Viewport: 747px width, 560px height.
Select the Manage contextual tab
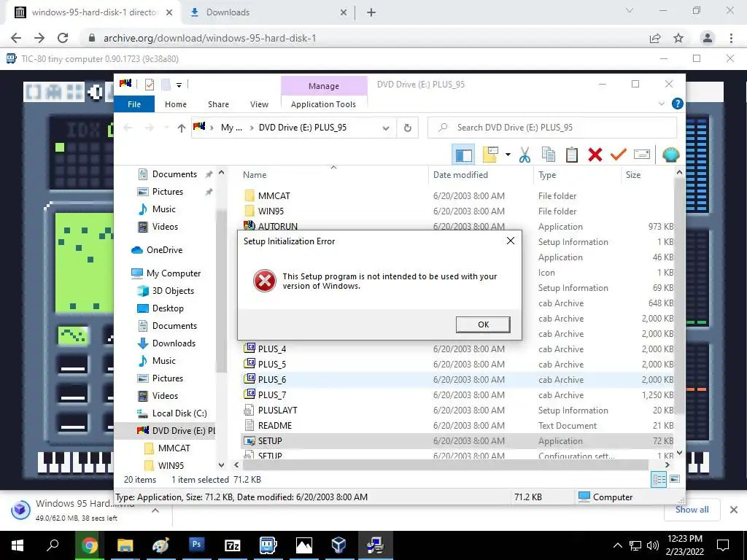tap(324, 86)
